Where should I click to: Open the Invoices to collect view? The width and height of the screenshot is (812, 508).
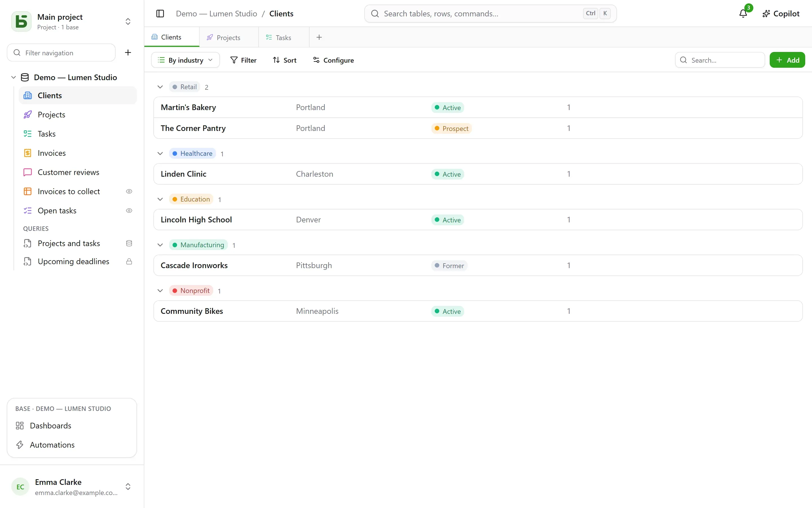pyautogui.click(x=78, y=191)
